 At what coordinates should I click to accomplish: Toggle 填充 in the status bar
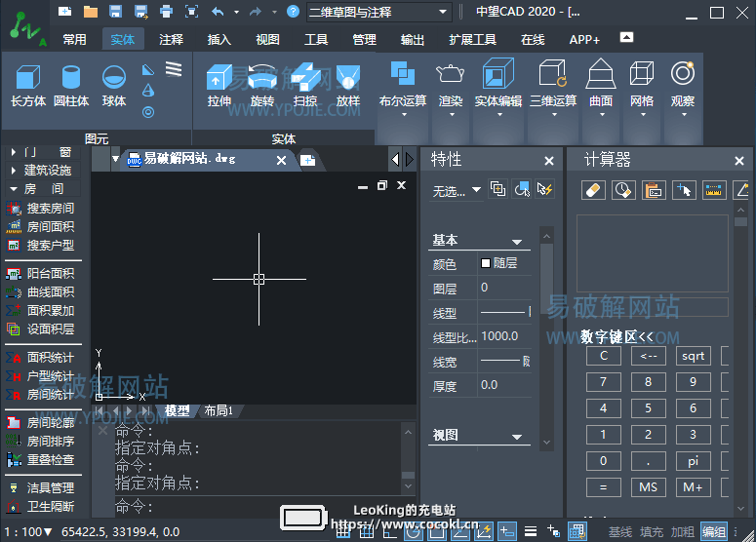coord(652,532)
